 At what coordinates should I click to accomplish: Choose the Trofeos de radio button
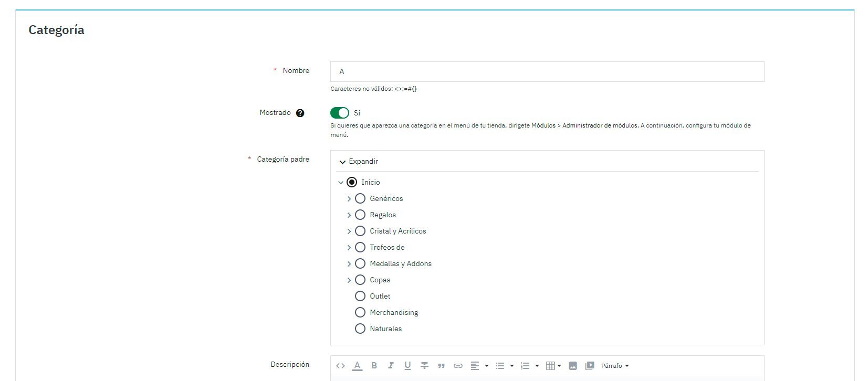360,247
